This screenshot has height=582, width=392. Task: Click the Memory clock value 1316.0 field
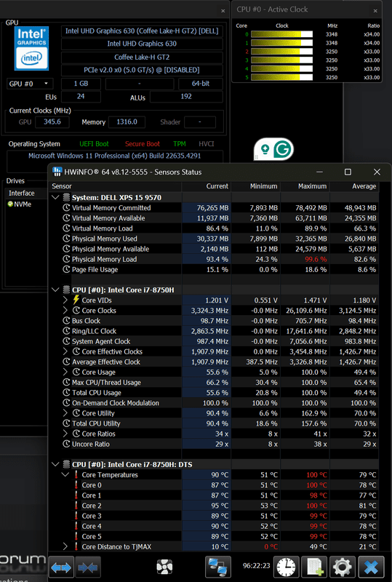(x=127, y=122)
